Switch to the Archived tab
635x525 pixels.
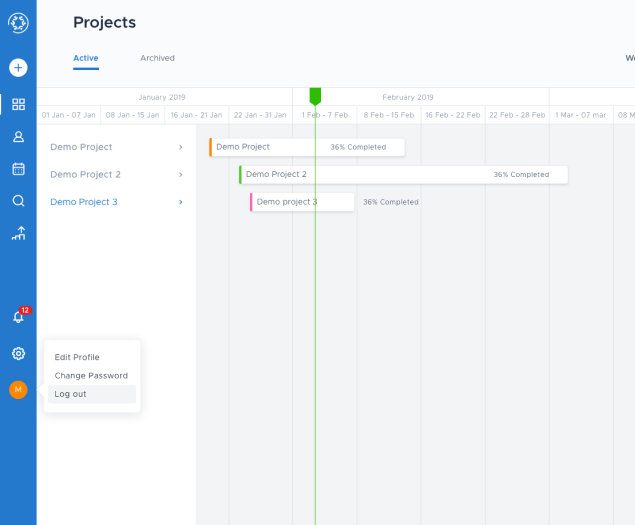157,58
